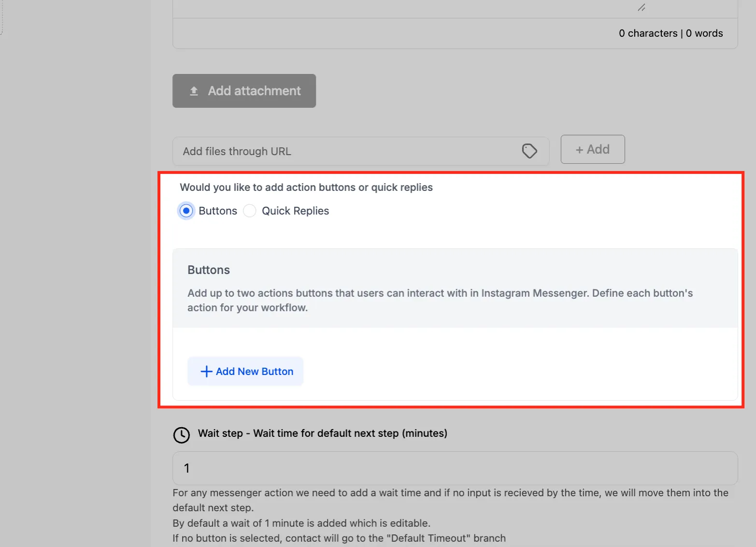The image size is (756, 547).
Task: Select the Quick Replies radio option
Action: pos(250,211)
